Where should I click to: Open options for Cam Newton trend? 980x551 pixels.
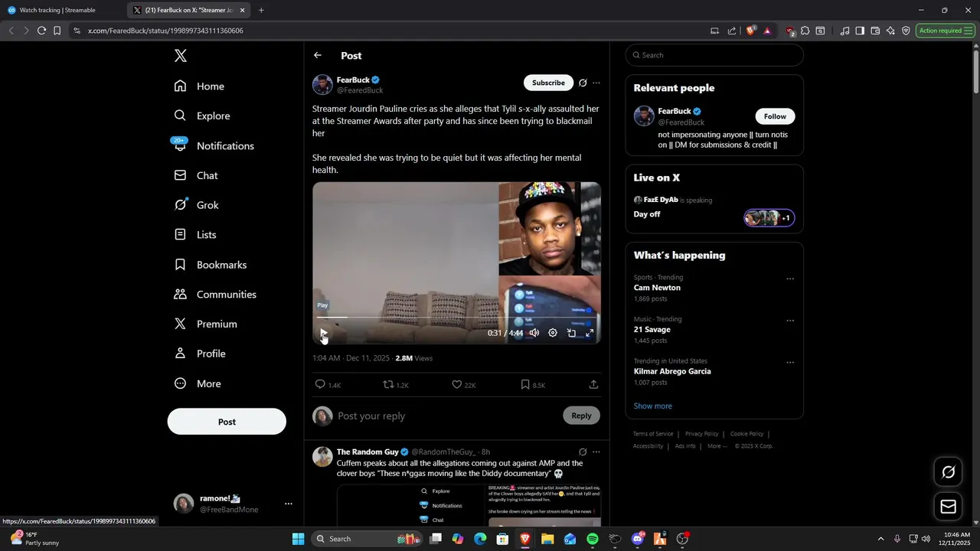point(790,279)
